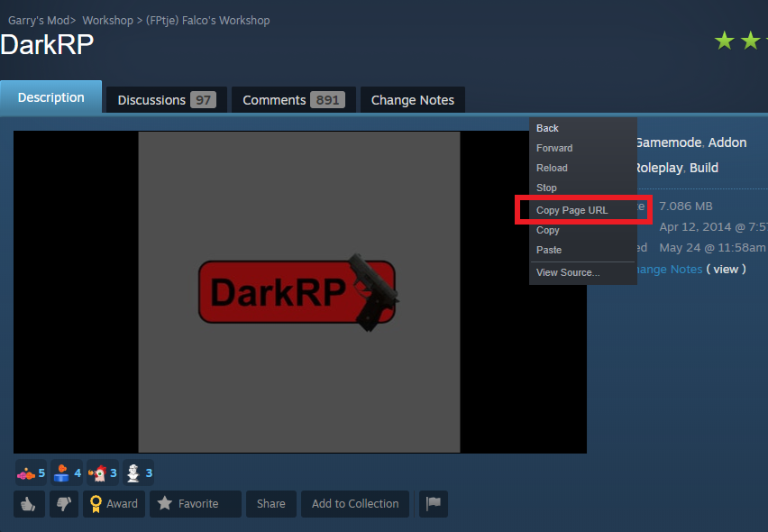Click the Workshop breadcrumb link
Image resolution: width=768 pixels, height=532 pixels.
(108, 21)
